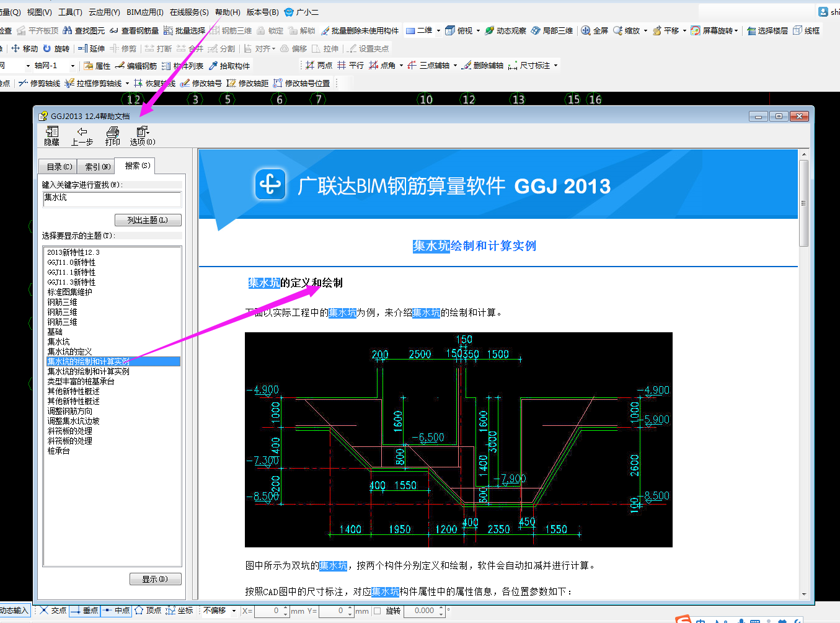Switch to the 目录(C) tab
Viewport: 840px width, 623px height.
coord(60,167)
